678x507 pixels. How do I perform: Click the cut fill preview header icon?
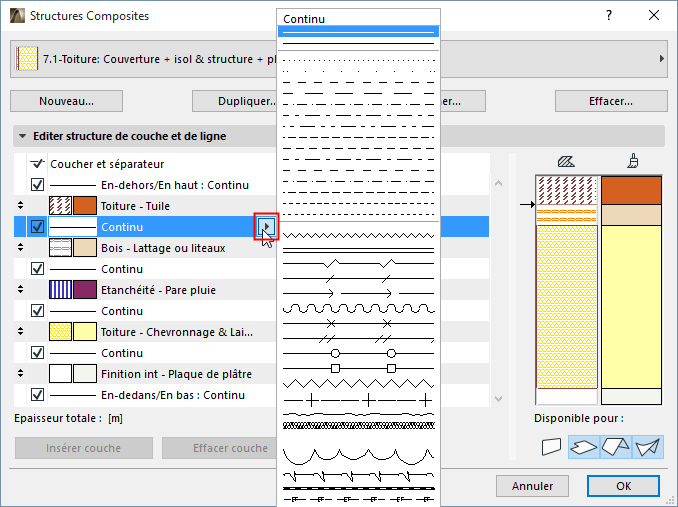(x=566, y=162)
